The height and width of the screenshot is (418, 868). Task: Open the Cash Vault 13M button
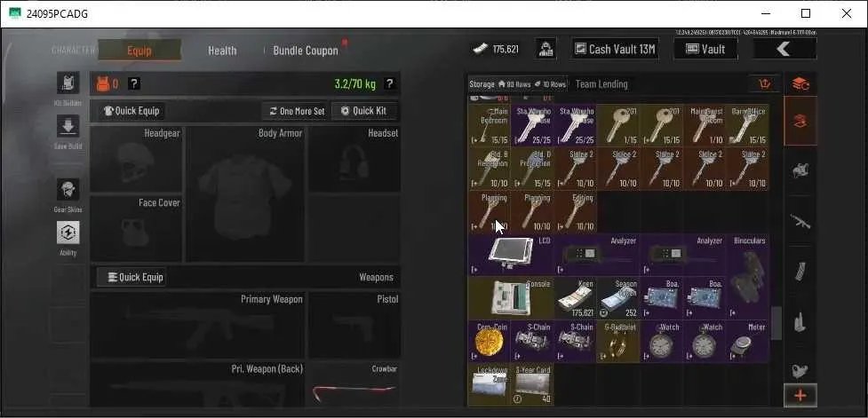[x=617, y=49]
